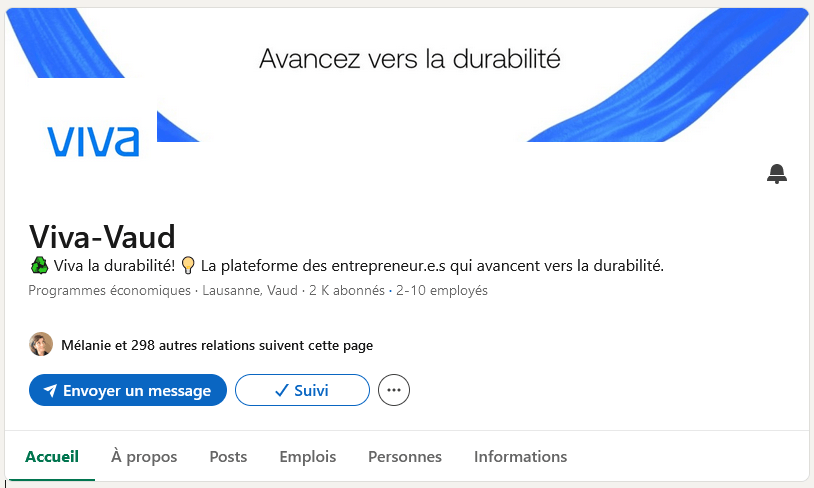Open the Personnes tab

[405, 457]
